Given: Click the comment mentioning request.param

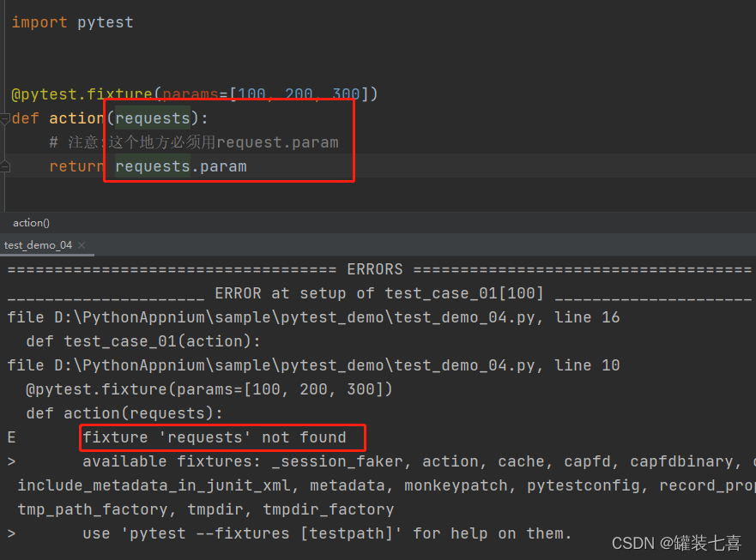Looking at the screenshot, I should click(194, 142).
